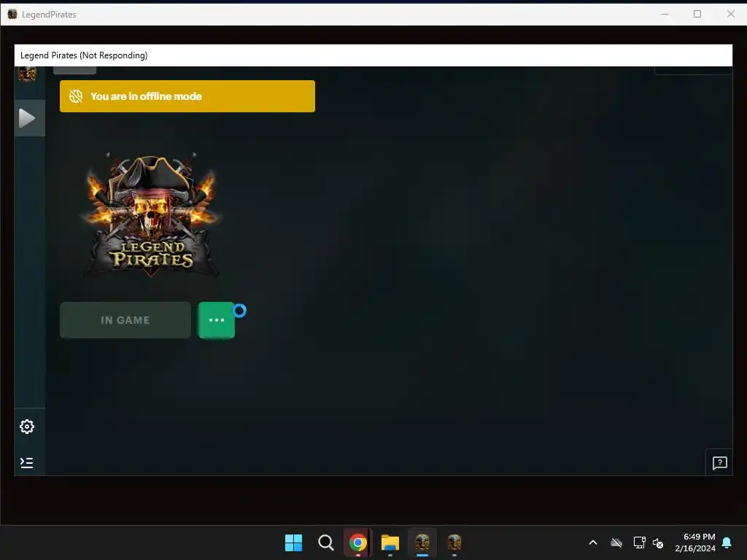Viewport: 747px width, 560px height.
Task: Minimize the LegendPirates window
Action: [x=665, y=15]
